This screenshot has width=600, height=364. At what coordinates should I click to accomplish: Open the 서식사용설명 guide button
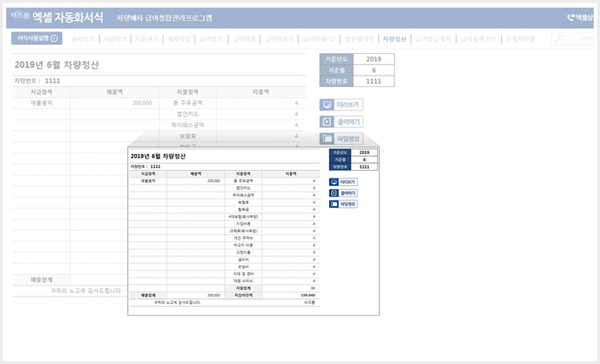(x=37, y=38)
